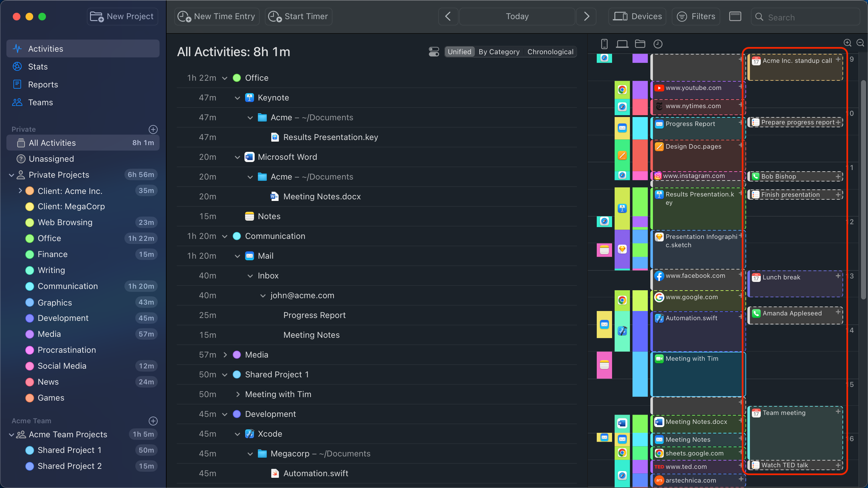Screen dimensions: 868x488
Task: Click the timeline zoom in magnifier icon
Action: 847,43
